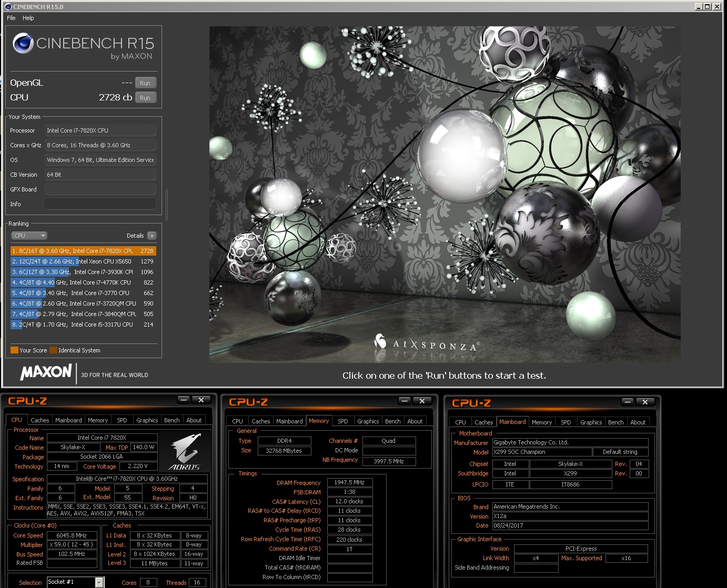Screen dimensions: 727x588
Task: Switch to SPD tab in first CPU-Z window
Action: pos(122,420)
